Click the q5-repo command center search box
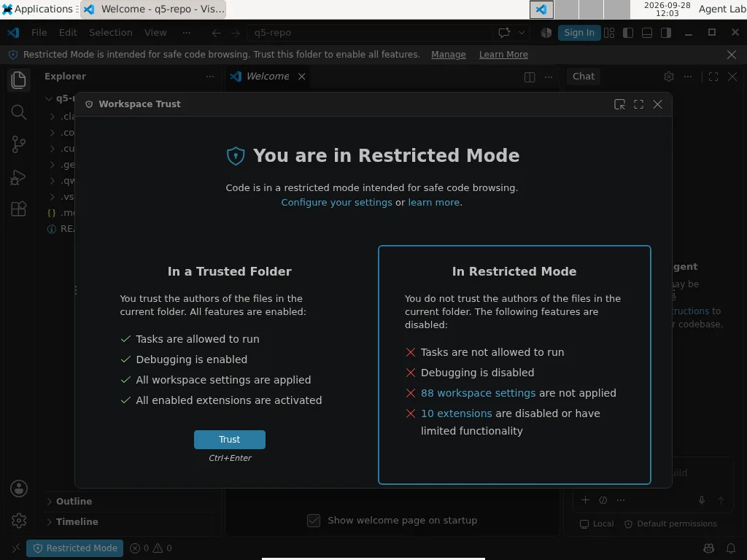747x560 pixels. click(x=369, y=33)
